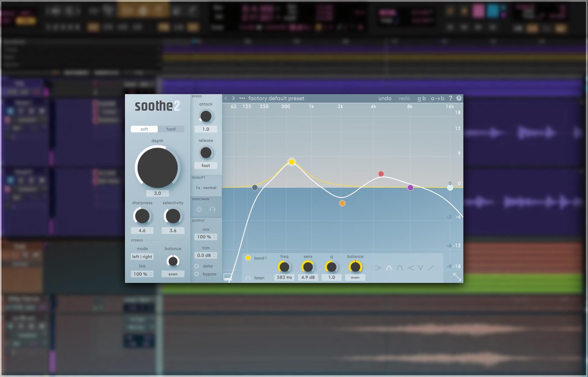Viewport: 588px width, 377px height.
Task: Open the quality 1x normal selector
Action: click(206, 188)
